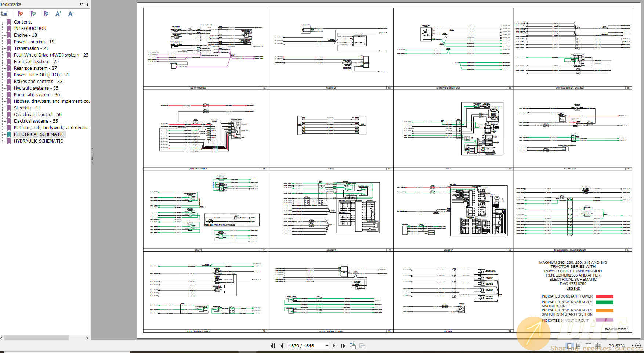Click the delete bookmark icon
The height and width of the screenshot is (353, 644).
tap(20, 14)
